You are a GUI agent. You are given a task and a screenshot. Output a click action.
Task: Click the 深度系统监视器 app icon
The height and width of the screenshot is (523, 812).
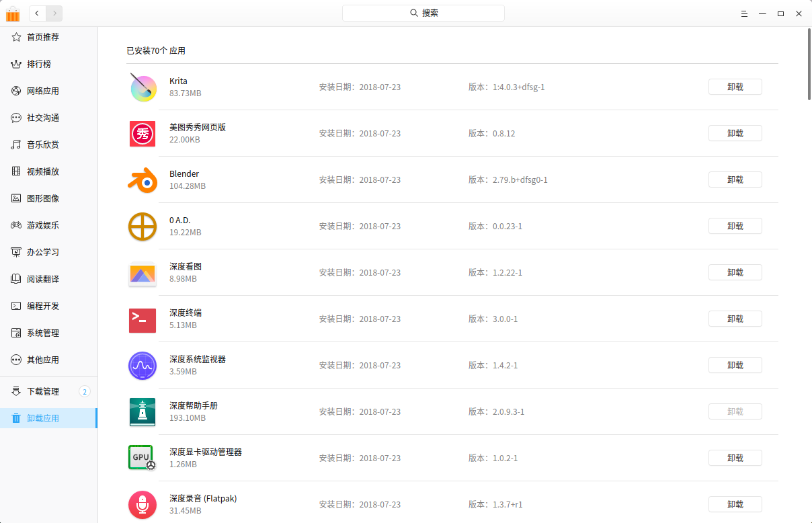(x=143, y=365)
